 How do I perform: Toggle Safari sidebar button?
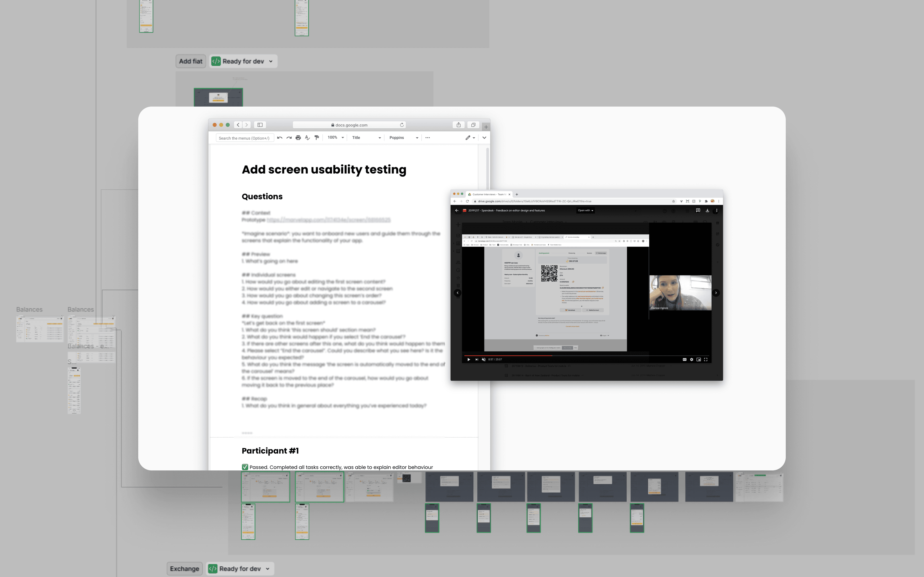(x=260, y=125)
